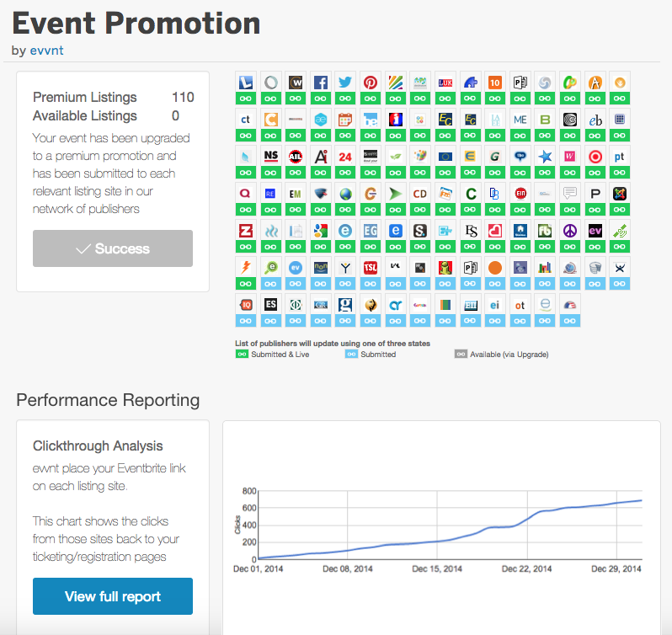672x635 pixels.
Task: Click the 'pt' publisher icon
Action: [620, 157]
